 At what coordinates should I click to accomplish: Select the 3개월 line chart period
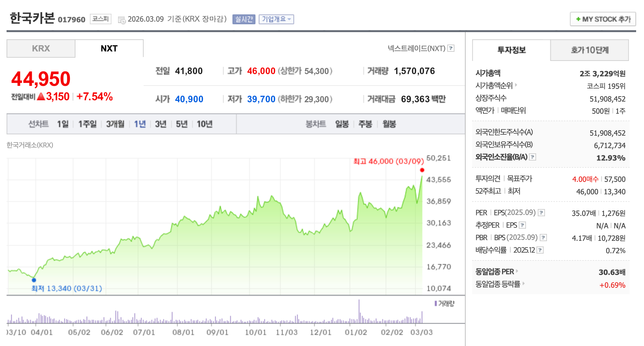click(115, 124)
